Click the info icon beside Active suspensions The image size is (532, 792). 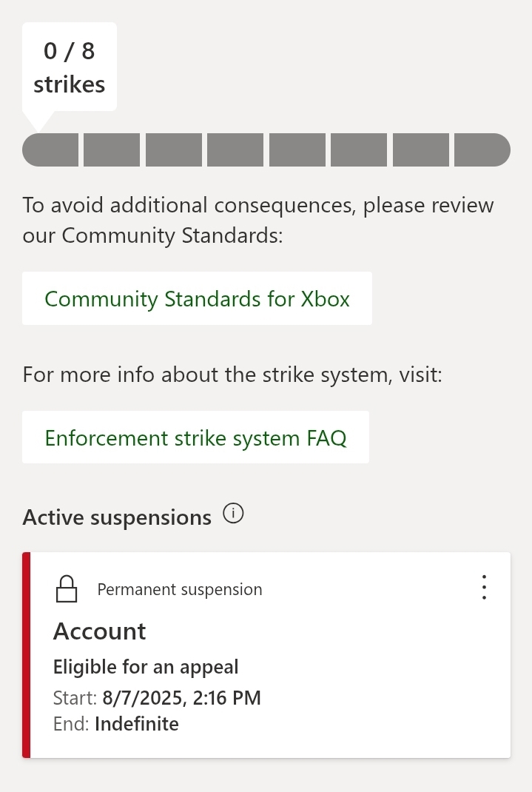233,513
